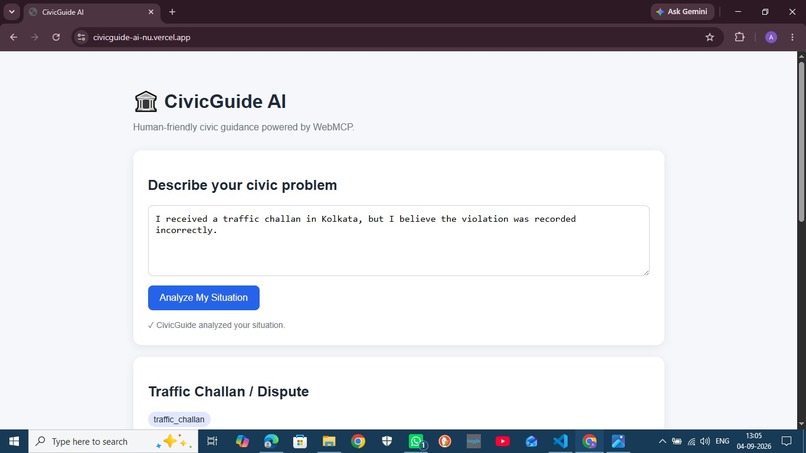Open the Extensions puzzle icon
This screenshot has width=806, height=453.
(x=739, y=37)
